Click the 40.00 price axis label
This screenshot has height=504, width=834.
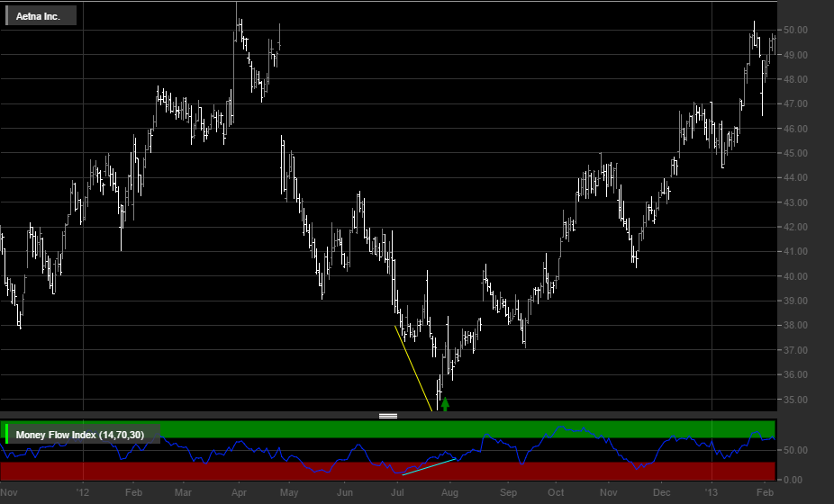pyautogui.click(x=795, y=276)
